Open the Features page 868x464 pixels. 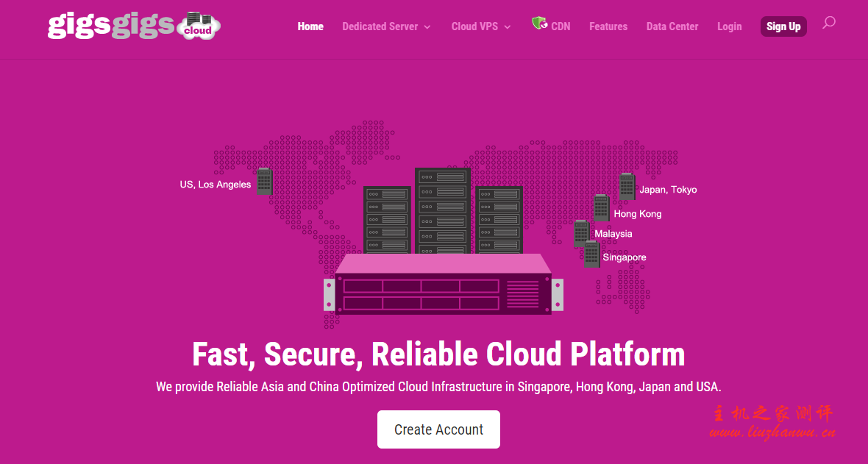tap(608, 26)
